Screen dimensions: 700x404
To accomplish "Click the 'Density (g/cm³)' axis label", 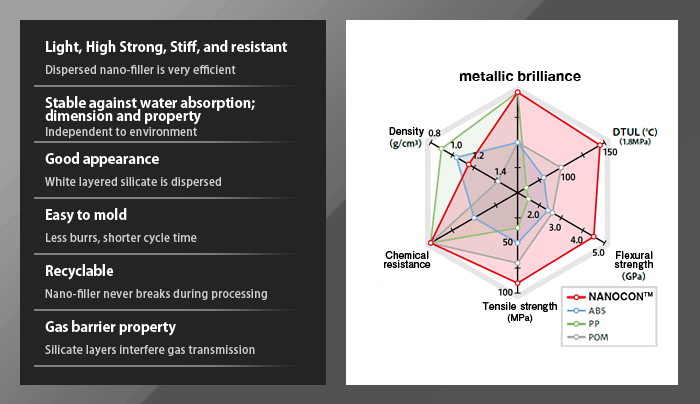I will [x=406, y=137].
